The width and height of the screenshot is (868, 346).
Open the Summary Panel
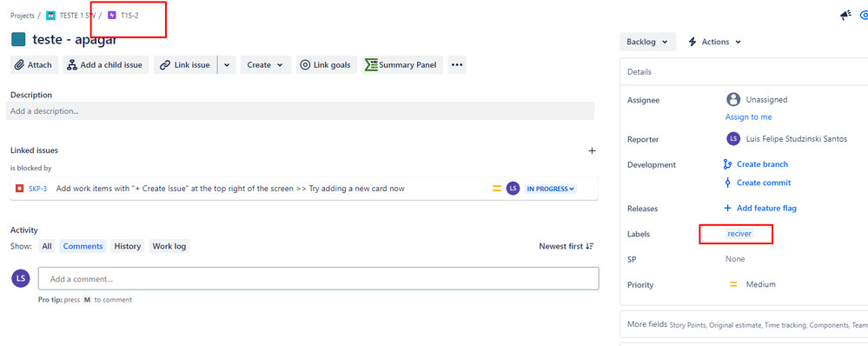402,65
